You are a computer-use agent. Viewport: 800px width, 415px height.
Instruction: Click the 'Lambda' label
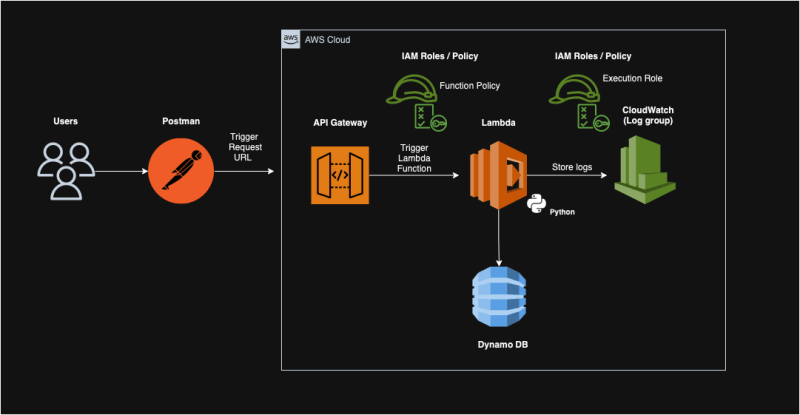click(498, 123)
